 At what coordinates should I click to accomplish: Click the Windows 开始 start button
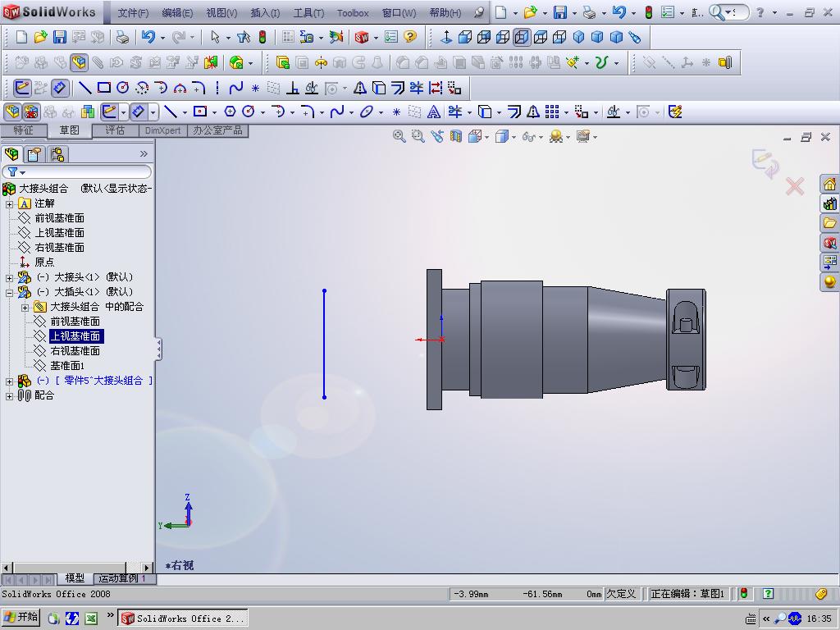(21, 617)
